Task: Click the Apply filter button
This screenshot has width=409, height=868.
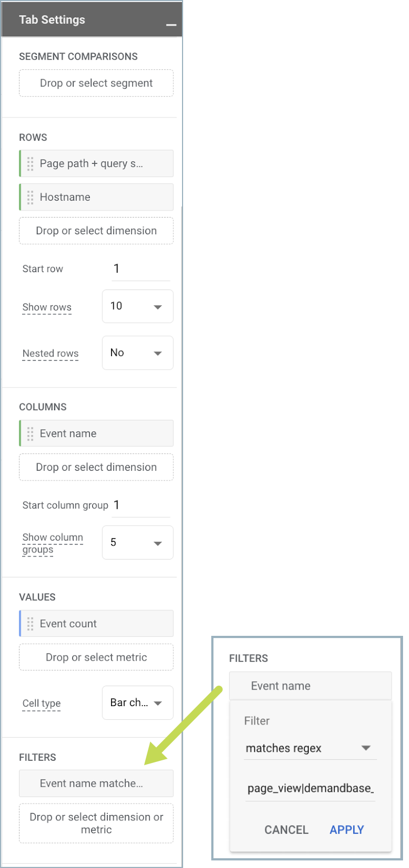Action: point(347,830)
